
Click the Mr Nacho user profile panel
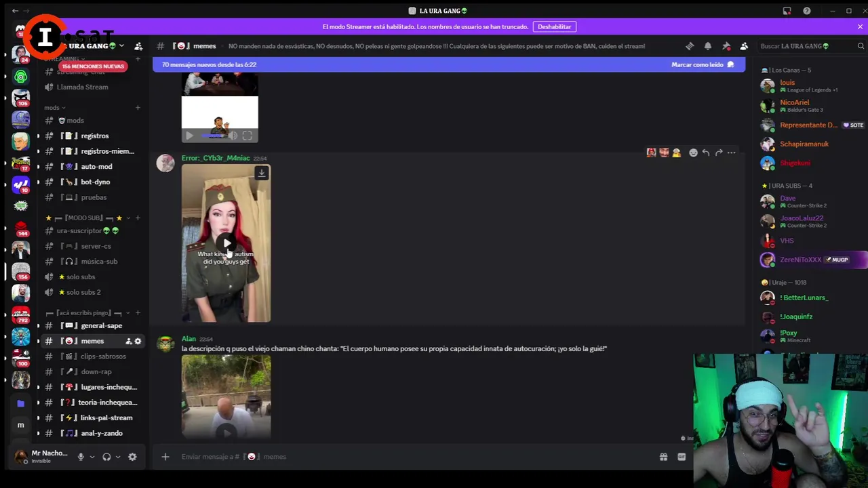[x=41, y=457]
